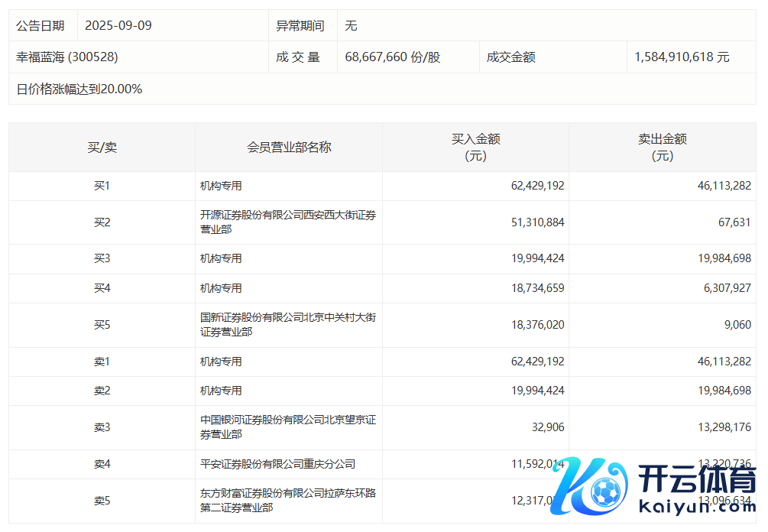Open 东方财富证券 拉萨东环路第二证券营业部 entry
The image size is (768, 532).
(x=287, y=501)
